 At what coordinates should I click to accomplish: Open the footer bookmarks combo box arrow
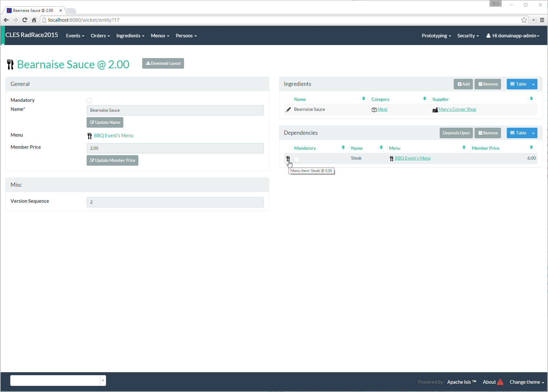click(103, 381)
